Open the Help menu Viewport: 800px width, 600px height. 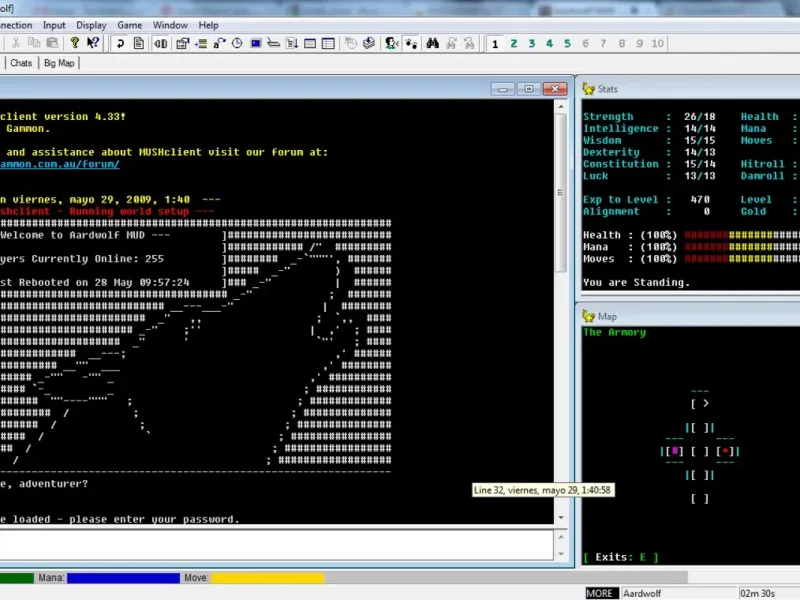point(208,25)
